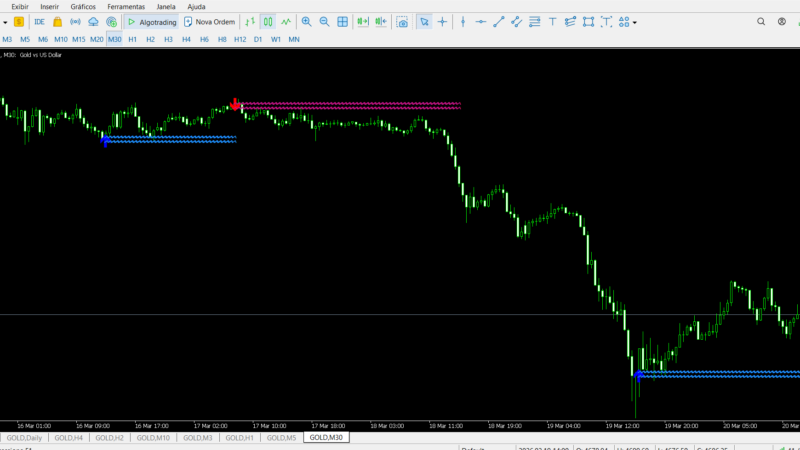Expand the objects tool dropdown arrow
The height and width of the screenshot is (450, 800).
click(x=635, y=22)
